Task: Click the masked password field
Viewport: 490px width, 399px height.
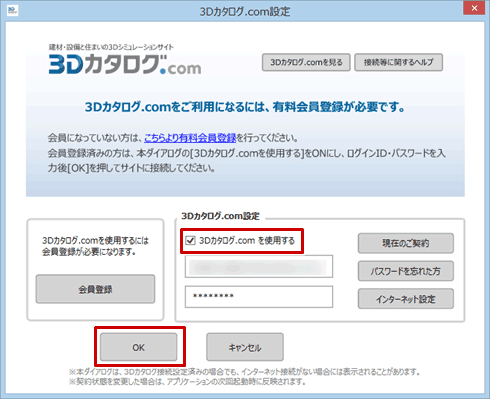Action: click(259, 297)
